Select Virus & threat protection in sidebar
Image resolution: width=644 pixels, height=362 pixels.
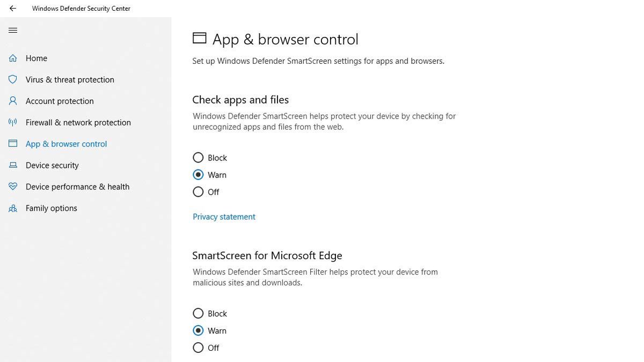pyautogui.click(x=70, y=79)
